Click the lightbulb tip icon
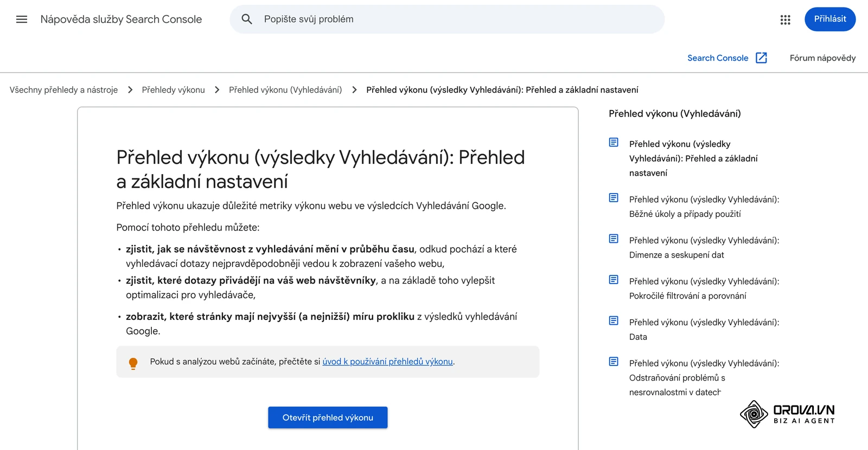The image size is (868, 450). pyautogui.click(x=133, y=363)
